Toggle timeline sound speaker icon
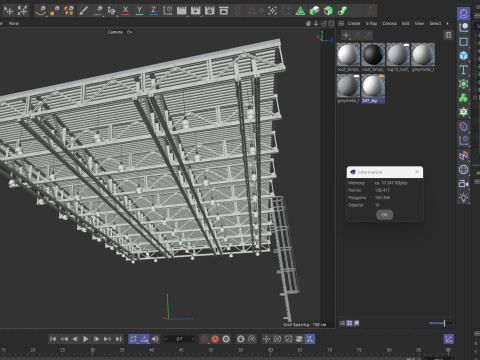480x360 pixels. click(155, 339)
